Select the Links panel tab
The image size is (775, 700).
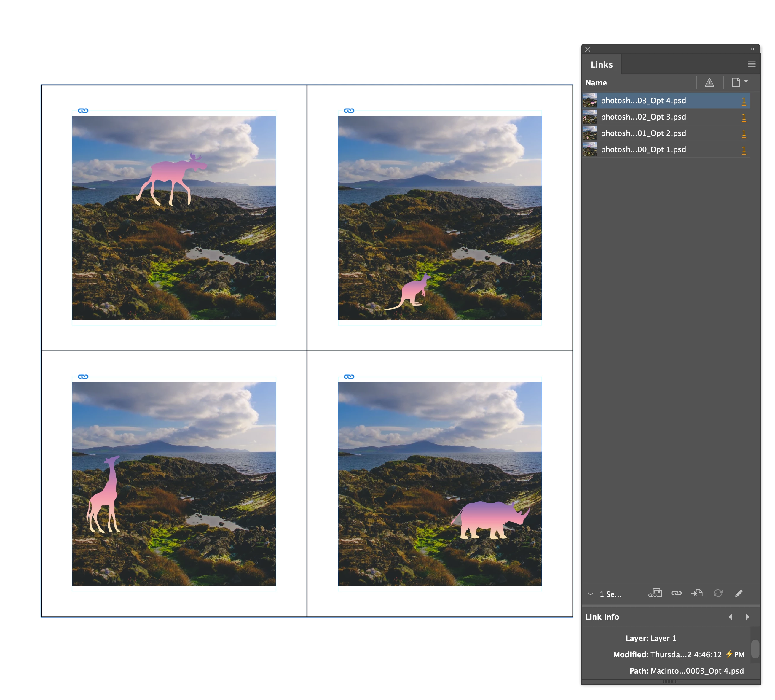tap(602, 65)
